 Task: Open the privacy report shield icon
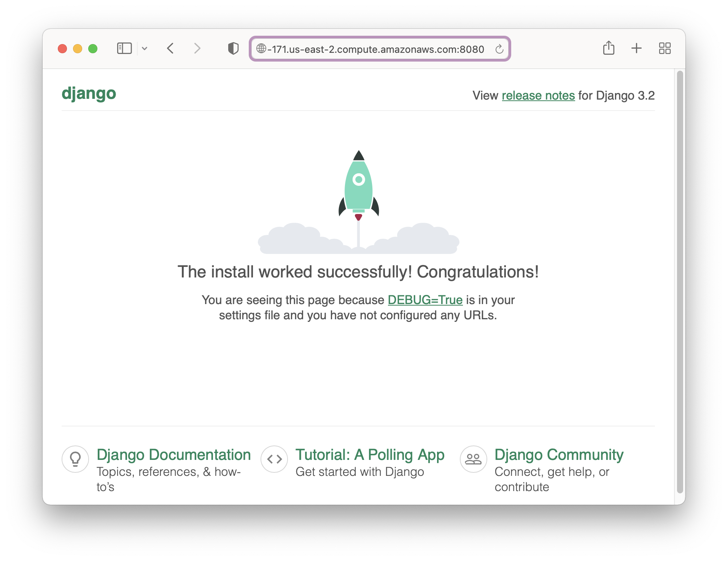pos(233,49)
